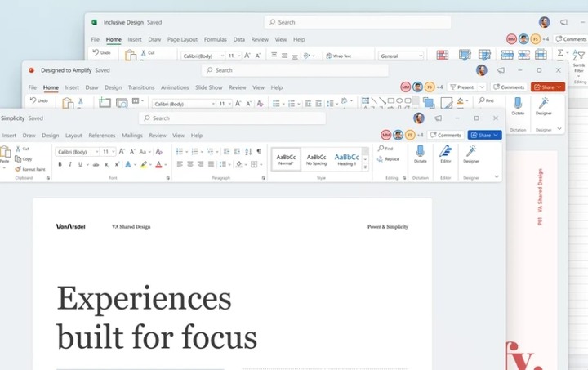The image size is (588, 370).
Task: Collapse the Word ribbon with the chevron
Action: point(497,176)
